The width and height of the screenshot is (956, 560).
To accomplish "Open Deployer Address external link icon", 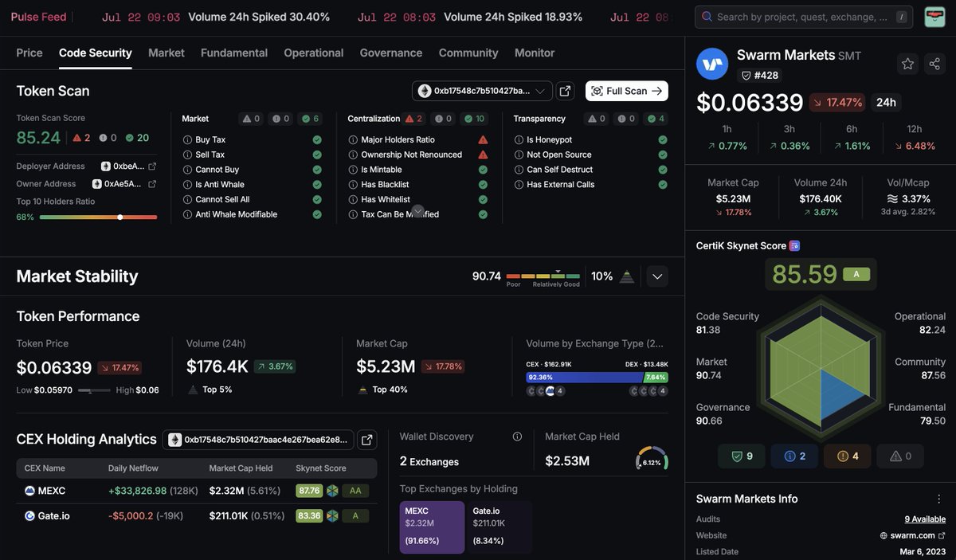I will tap(152, 166).
